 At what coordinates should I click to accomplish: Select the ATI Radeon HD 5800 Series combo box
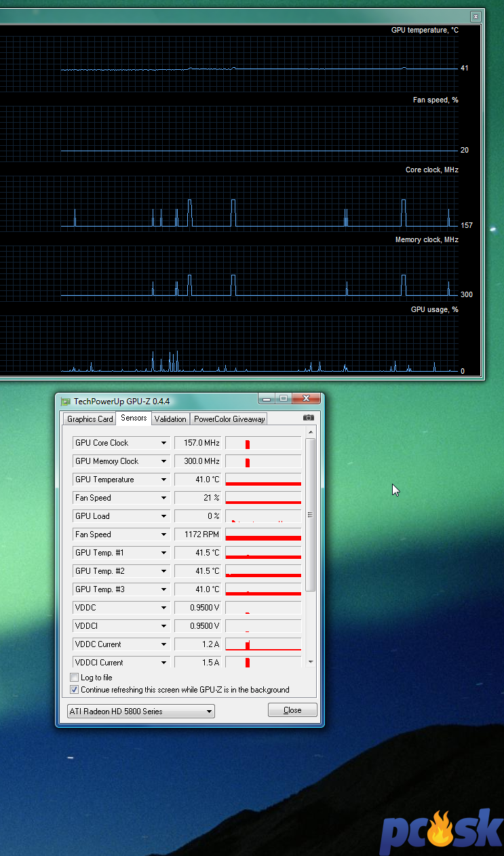[140, 711]
